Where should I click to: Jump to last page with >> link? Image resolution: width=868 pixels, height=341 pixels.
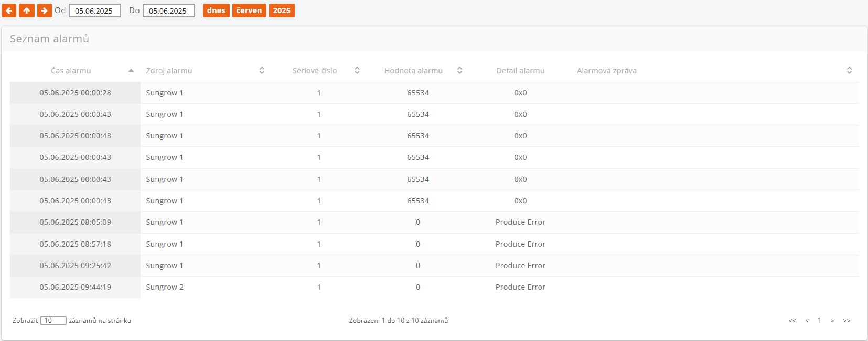[846, 321]
